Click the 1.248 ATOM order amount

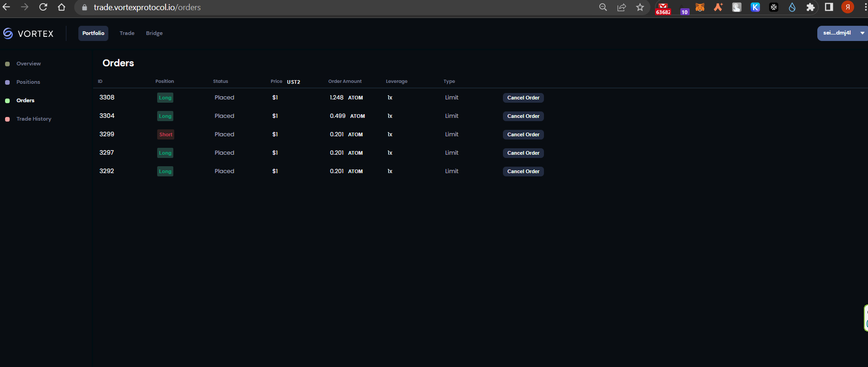[x=346, y=98]
